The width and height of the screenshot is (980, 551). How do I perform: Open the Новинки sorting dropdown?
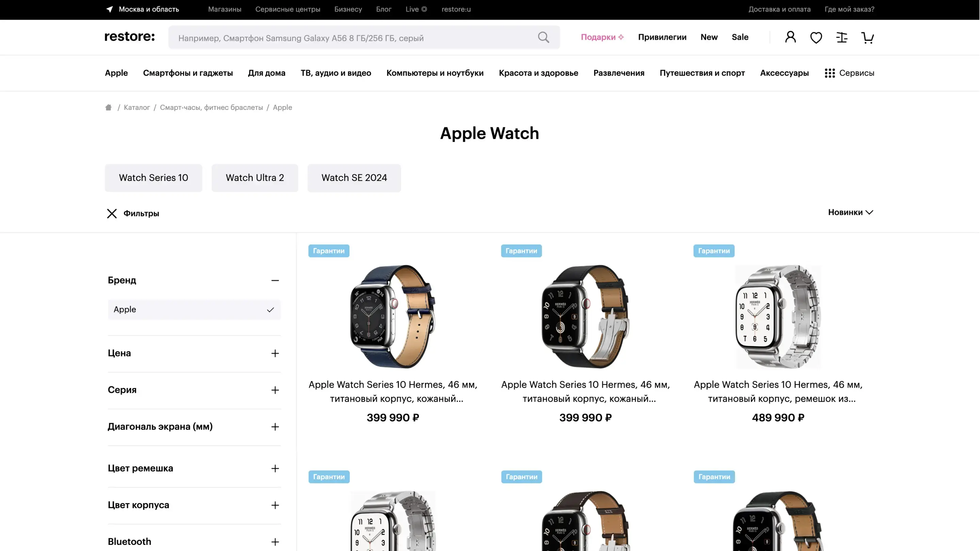coord(851,212)
